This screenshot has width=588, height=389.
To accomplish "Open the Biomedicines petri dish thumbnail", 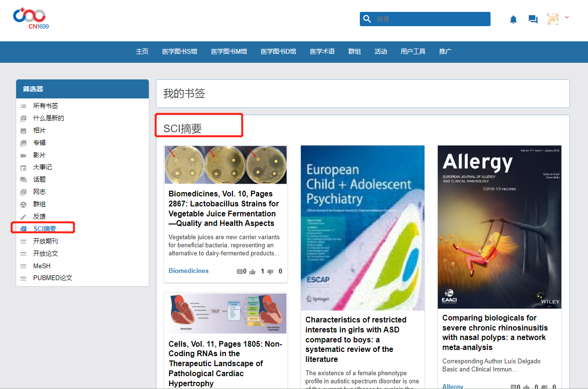I will [226, 165].
